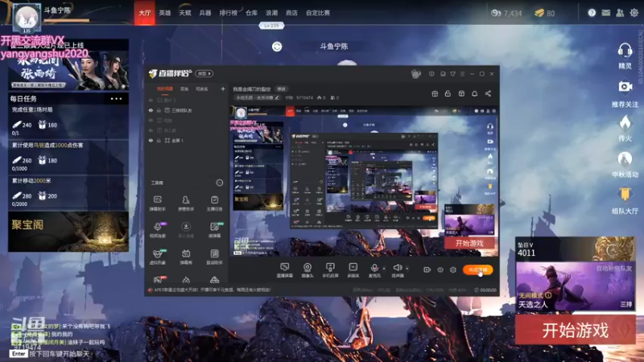Add the 摄像头 camera source
This screenshot has width=644, height=362.
click(308, 270)
